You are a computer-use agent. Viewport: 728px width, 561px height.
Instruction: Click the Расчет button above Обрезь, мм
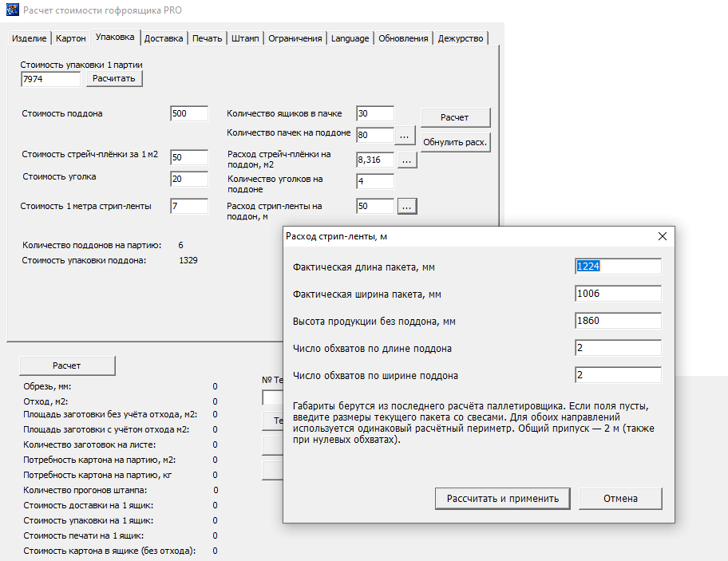coord(67,365)
